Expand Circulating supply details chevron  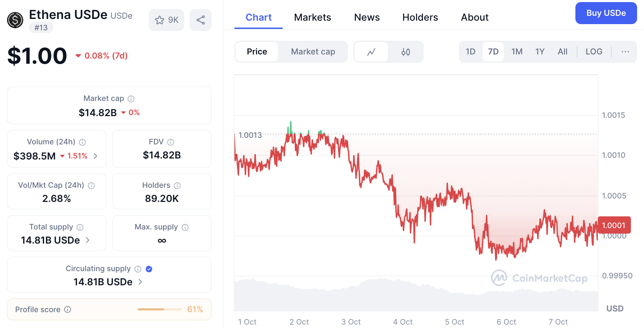pos(140,282)
